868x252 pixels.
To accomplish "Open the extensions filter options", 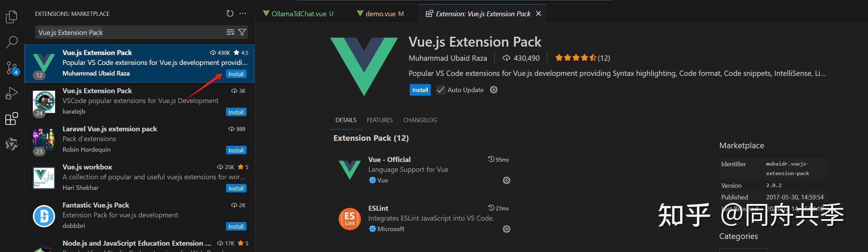I will (x=242, y=32).
